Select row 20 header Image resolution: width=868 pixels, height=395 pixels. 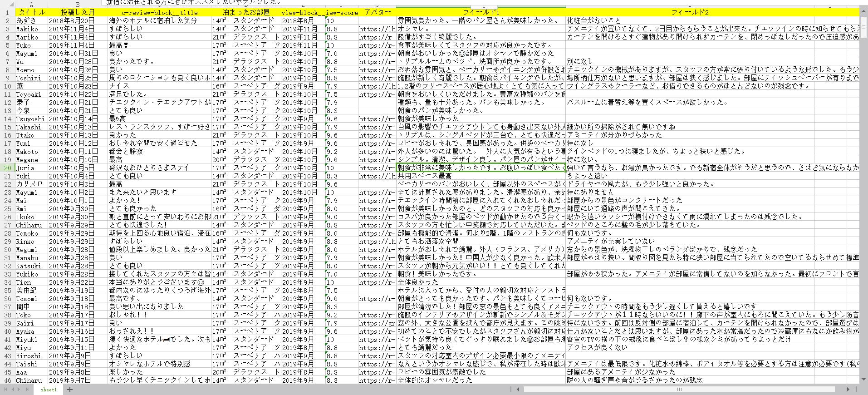point(7,168)
